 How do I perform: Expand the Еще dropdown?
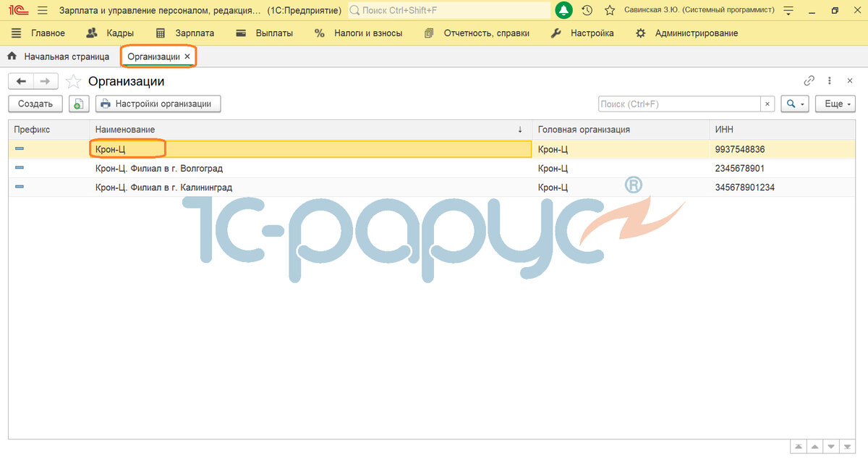click(835, 104)
